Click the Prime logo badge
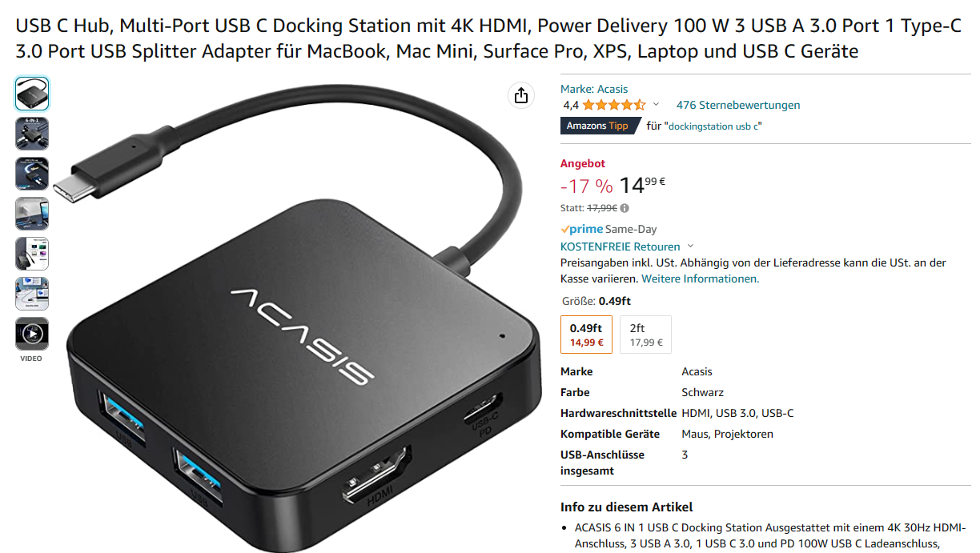Screen dimensions: 980x553 [x=581, y=229]
